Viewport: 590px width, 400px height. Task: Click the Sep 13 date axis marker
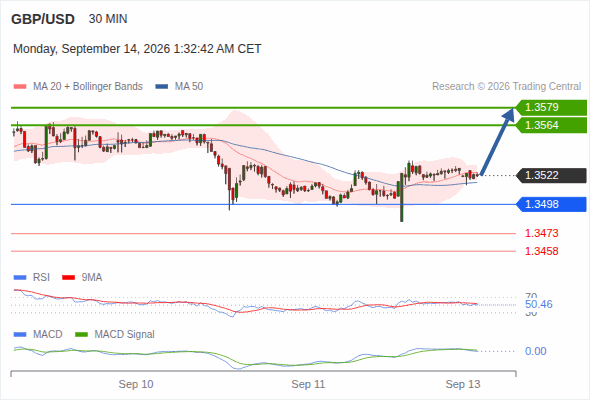(x=463, y=384)
